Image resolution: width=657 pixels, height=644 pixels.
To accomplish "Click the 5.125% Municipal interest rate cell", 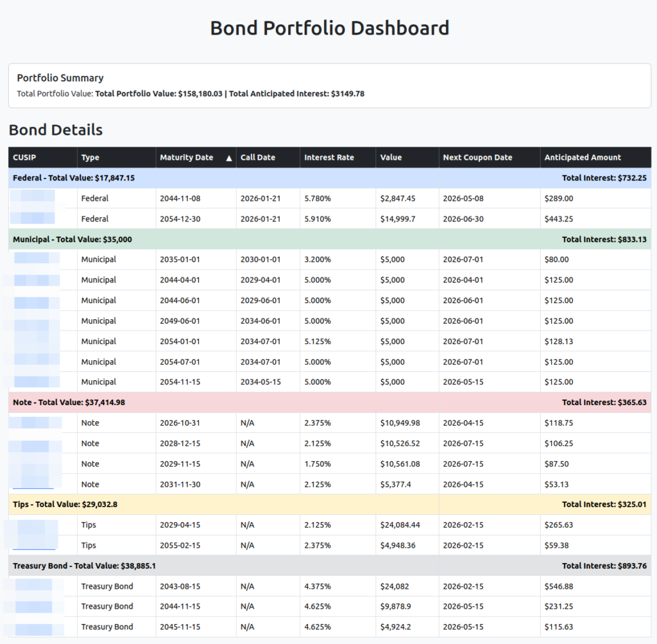I will click(318, 342).
